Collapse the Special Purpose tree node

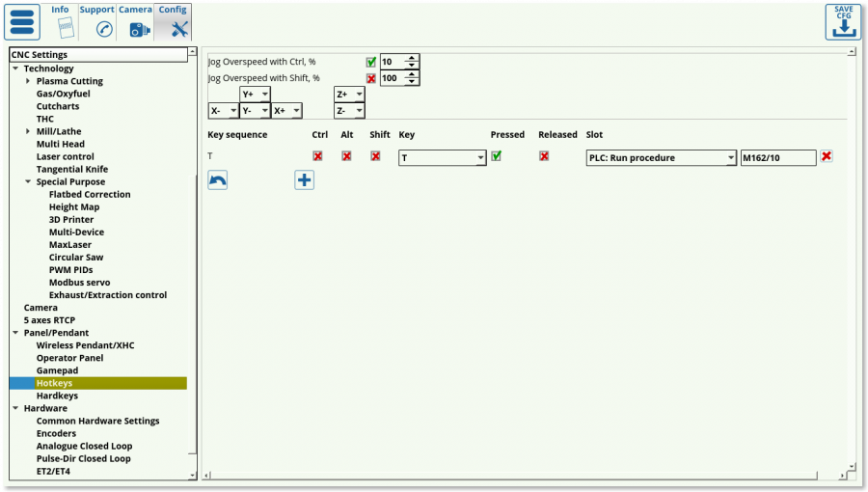point(28,181)
